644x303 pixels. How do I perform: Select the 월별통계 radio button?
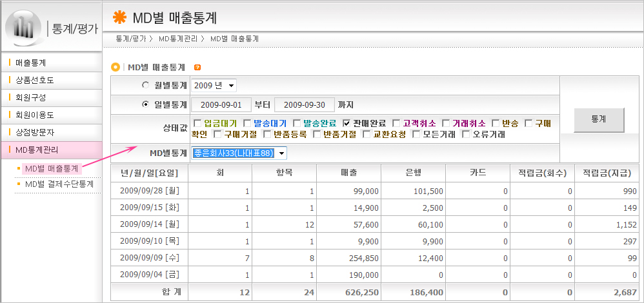pos(145,85)
